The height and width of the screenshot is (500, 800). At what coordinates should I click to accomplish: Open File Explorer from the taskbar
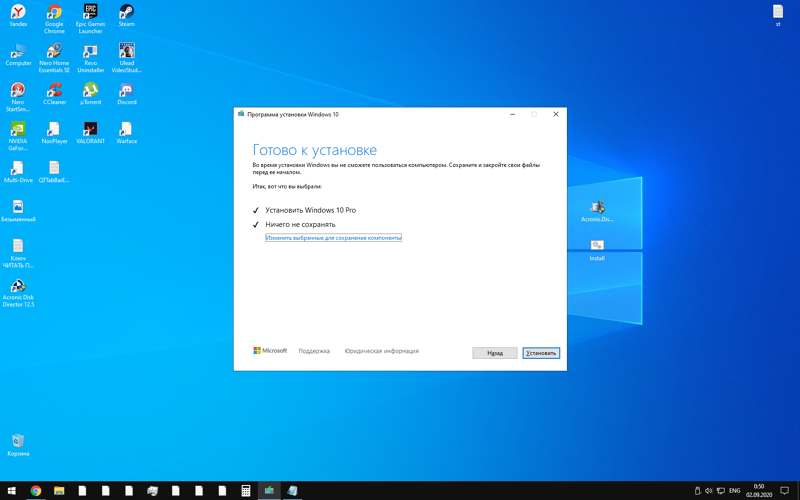[59, 491]
